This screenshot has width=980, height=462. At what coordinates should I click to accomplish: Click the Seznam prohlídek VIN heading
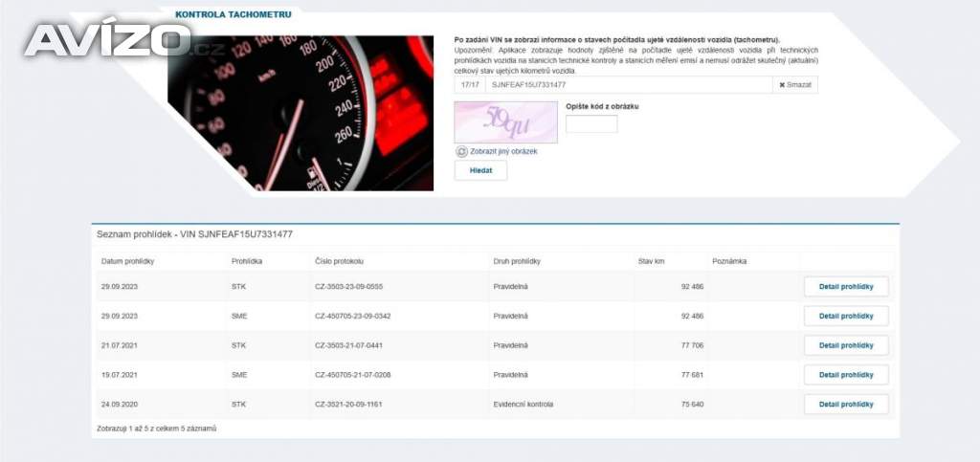[x=194, y=234]
